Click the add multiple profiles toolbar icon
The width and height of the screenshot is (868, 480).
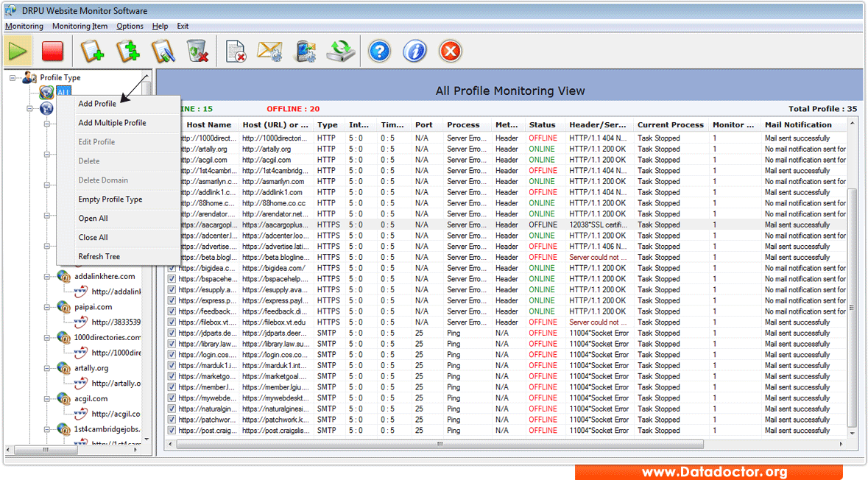click(x=127, y=52)
